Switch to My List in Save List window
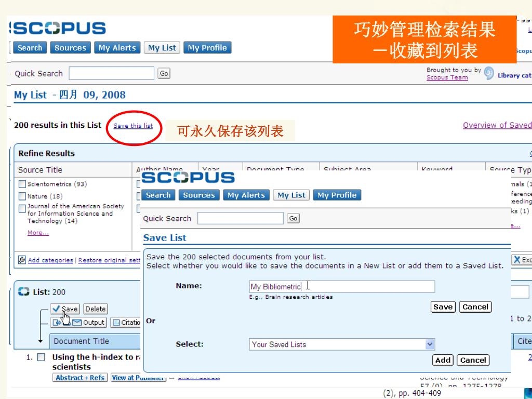Viewport: 532px width, 399px height. click(x=291, y=195)
